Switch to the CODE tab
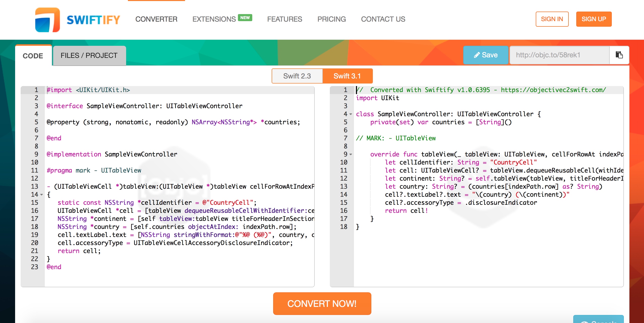The width and height of the screenshot is (644, 323). tap(33, 55)
